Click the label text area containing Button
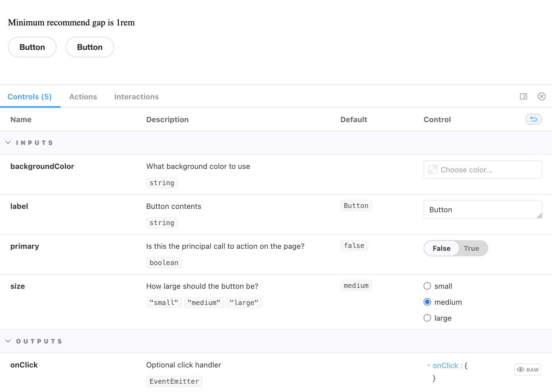 coord(483,209)
